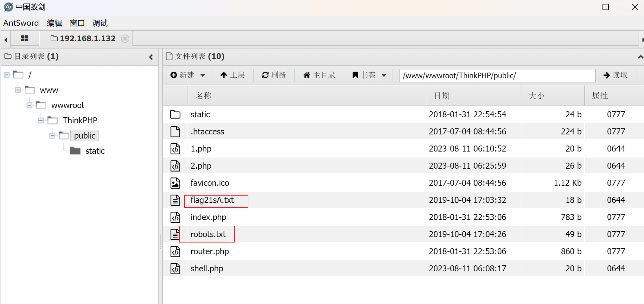Screen dimensions: 644x304
Task: Collapse the root / tree node
Action: pyautogui.click(x=7, y=75)
